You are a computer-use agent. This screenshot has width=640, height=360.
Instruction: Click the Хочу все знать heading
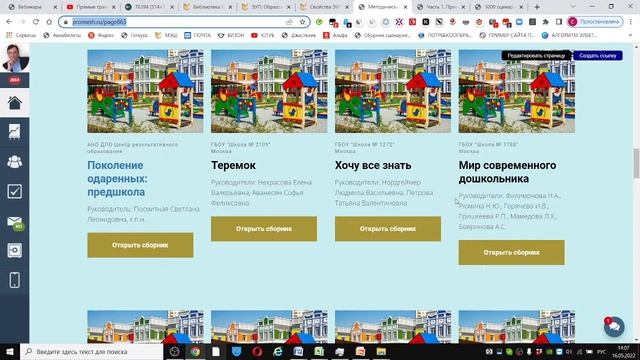(x=373, y=165)
